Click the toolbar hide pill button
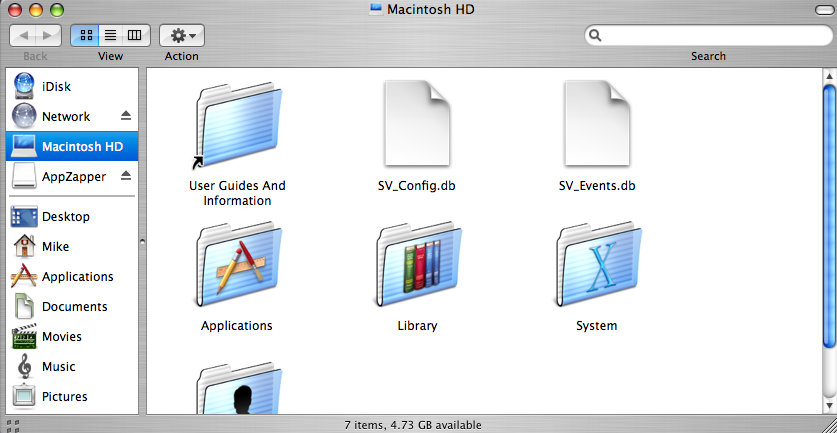 [x=823, y=10]
